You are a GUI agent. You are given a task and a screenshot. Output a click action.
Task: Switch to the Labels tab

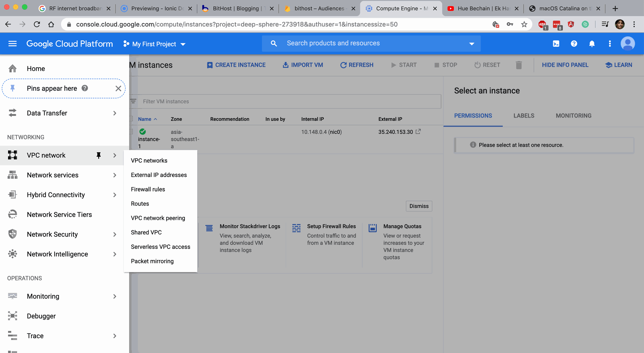pos(524,116)
